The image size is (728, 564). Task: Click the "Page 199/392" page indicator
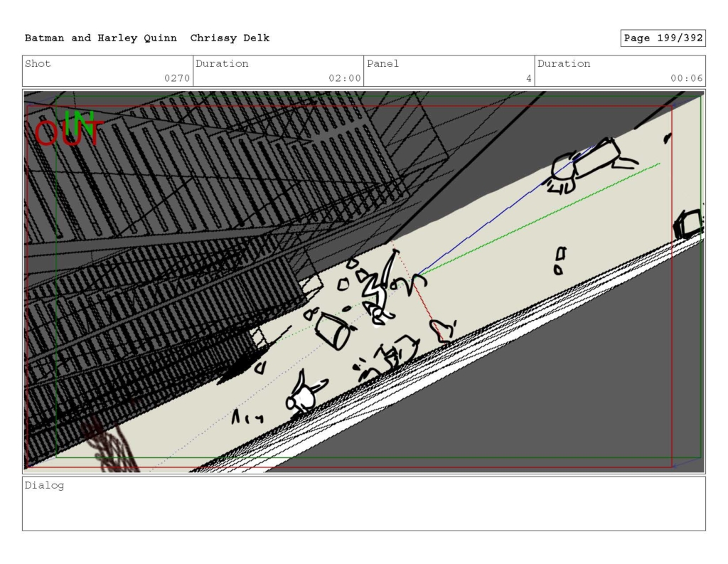[663, 38]
